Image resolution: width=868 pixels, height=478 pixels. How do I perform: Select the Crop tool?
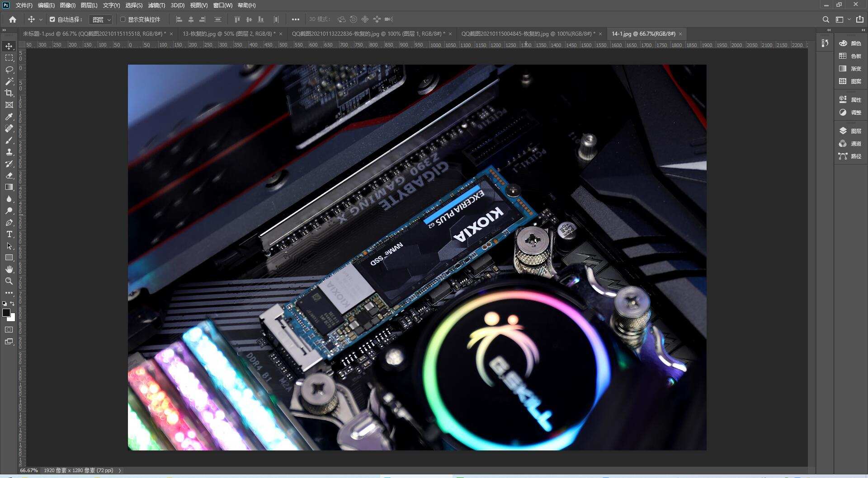(x=9, y=93)
